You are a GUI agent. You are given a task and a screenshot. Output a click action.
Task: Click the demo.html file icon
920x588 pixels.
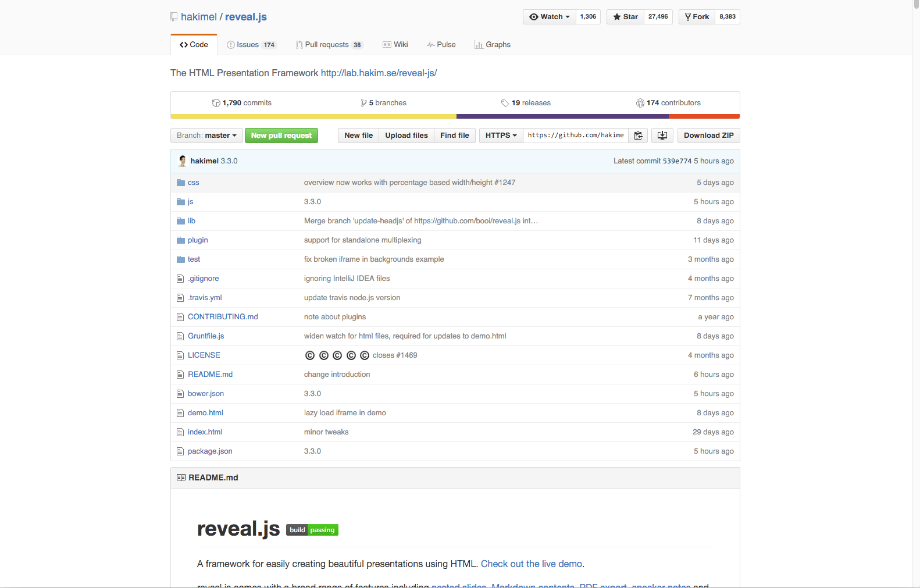(180, 413)
